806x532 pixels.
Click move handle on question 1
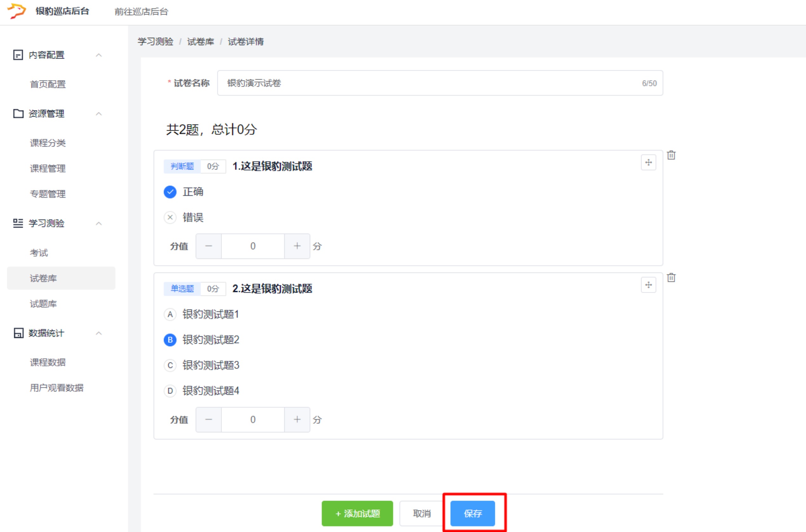pos(648,163)
